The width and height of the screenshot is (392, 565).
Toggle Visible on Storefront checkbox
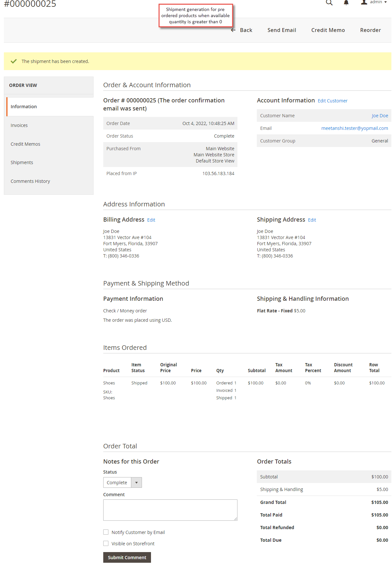click(106, 543)
